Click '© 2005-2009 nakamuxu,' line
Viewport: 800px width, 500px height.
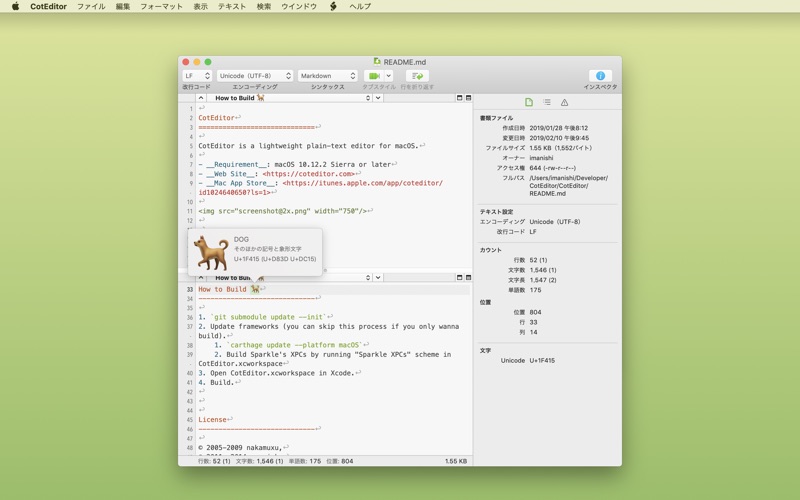[240, 447]
